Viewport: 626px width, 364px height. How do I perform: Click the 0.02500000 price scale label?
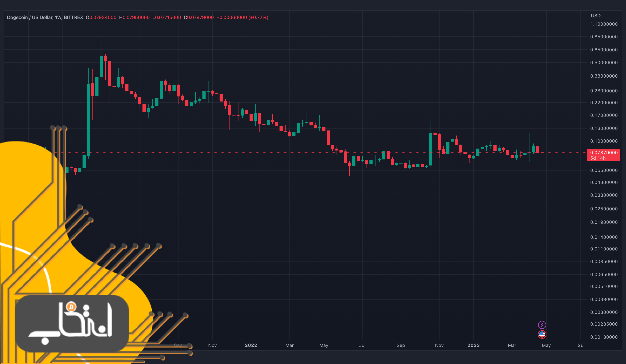(x=604, y=209)
